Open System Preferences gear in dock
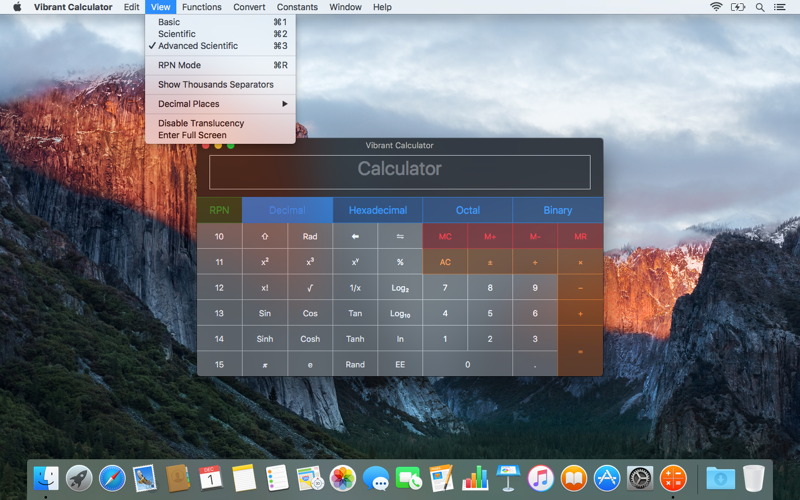 tap(640, 479)
